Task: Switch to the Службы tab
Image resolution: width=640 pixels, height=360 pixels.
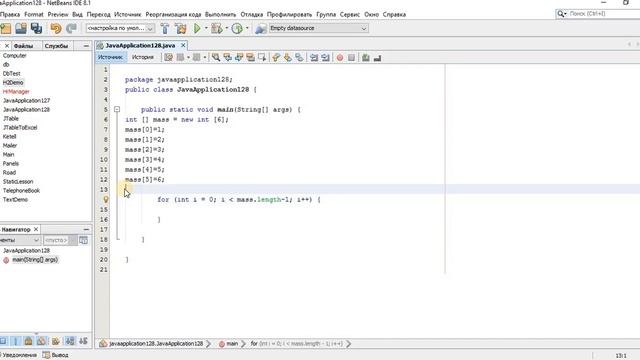Action: 56,46
